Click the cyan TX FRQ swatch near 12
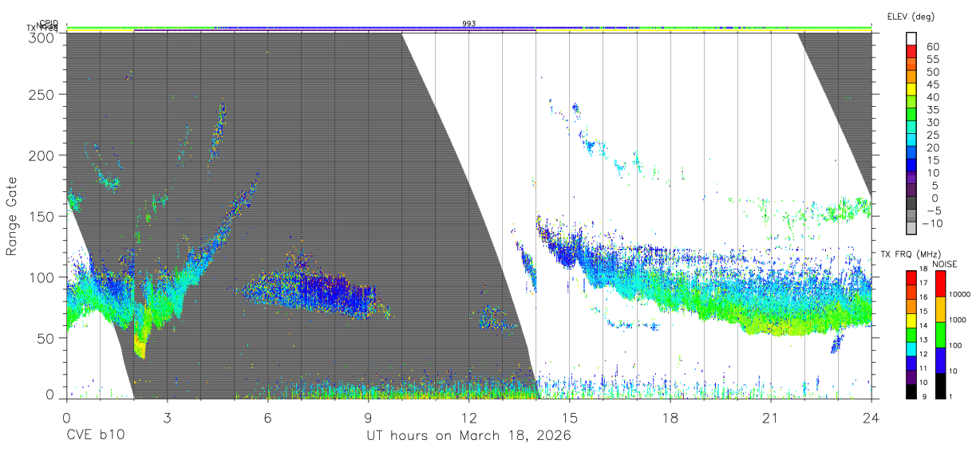Screen dimensions: 980x452 911,348
